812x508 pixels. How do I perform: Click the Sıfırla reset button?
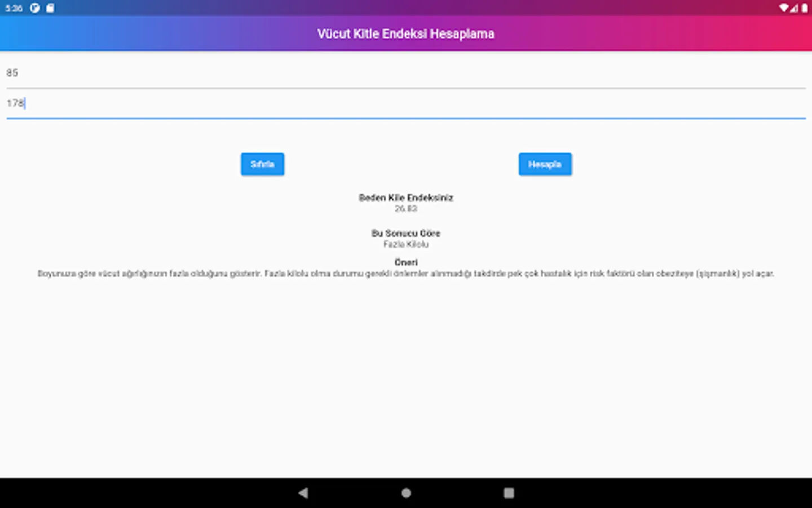coord(262,164)
